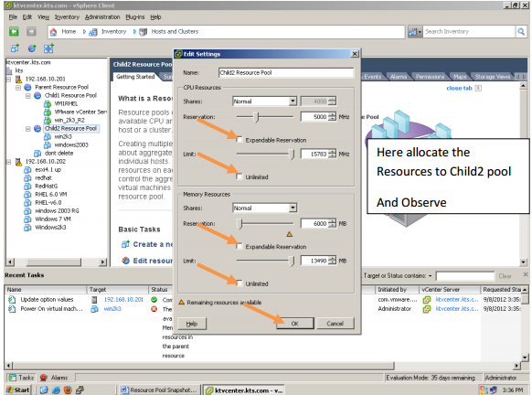Viewport: 532px width, 395px height.
Task: Click the third toolbar icon with plus
Action: point(48,48)
